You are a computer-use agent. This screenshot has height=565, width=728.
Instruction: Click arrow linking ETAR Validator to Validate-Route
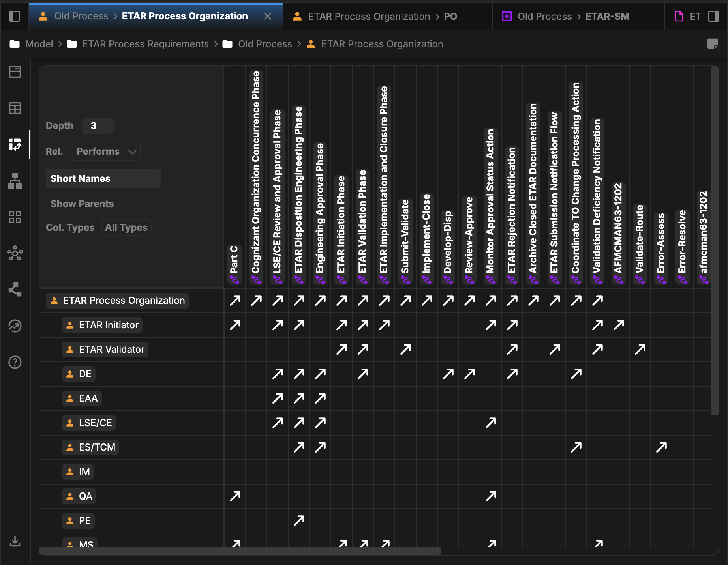tap(640, 350)
